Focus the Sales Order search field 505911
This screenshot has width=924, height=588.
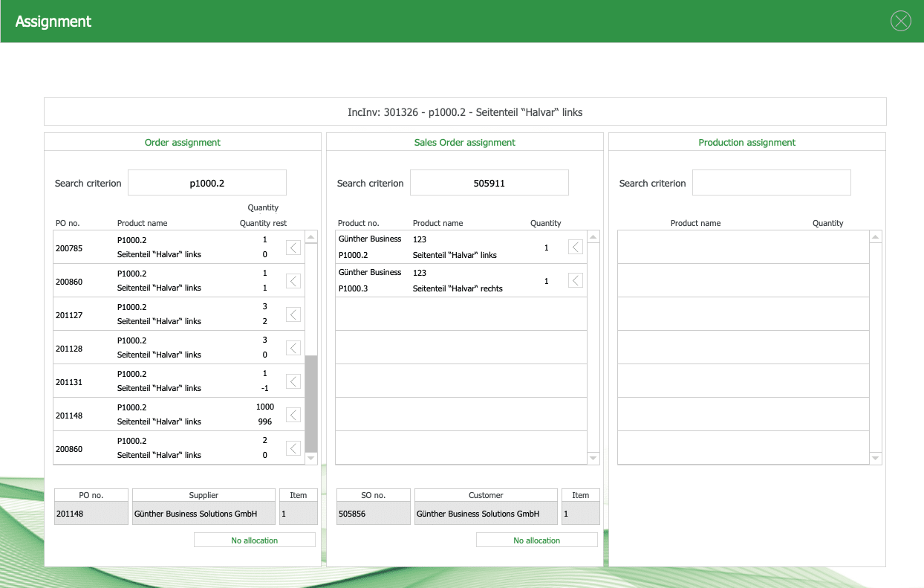(489, 183)
